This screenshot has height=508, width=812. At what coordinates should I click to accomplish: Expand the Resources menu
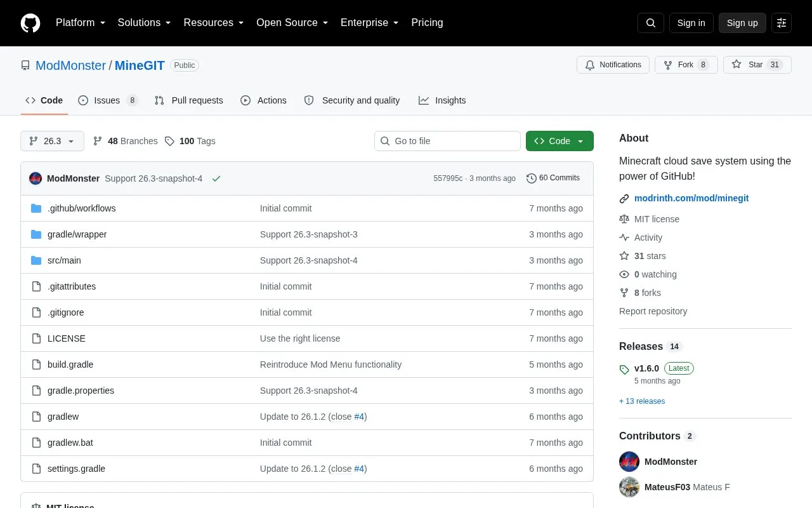click(214, 23)
